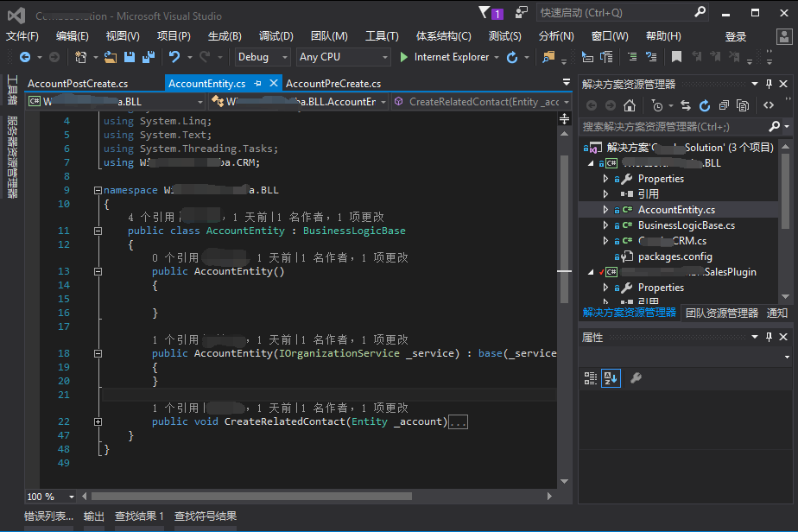Toggle auto-hide pin on Solution Explorer
The image size is (798, 532).
click(x=769, y=84)
